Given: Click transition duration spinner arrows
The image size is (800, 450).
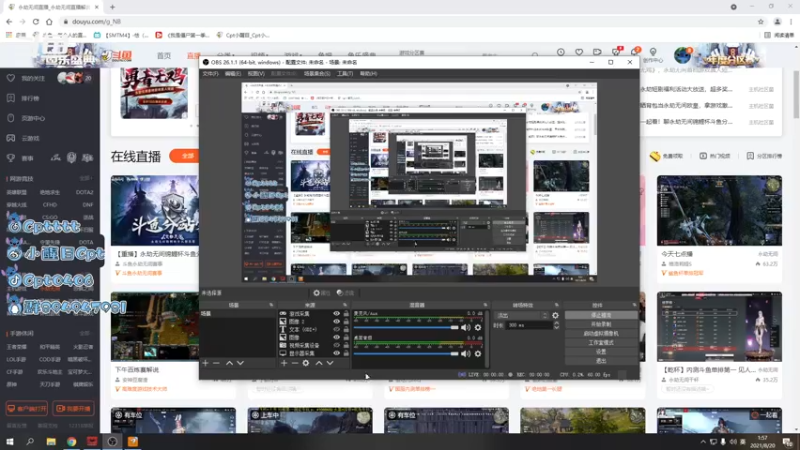Looking at the screenshot, I should coord(557,325).
